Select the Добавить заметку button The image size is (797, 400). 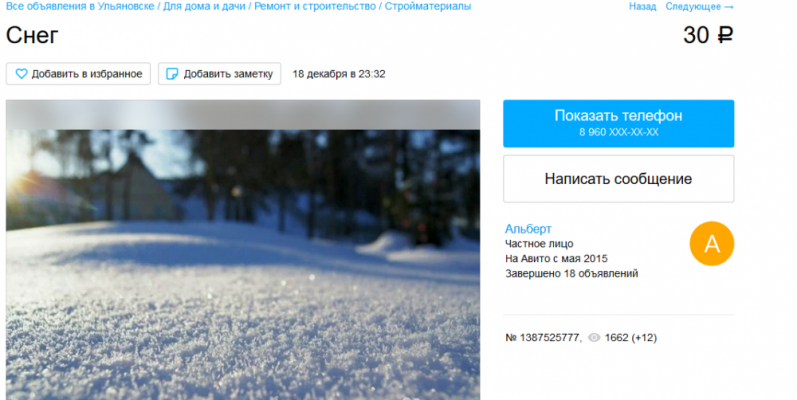(220, 74)
